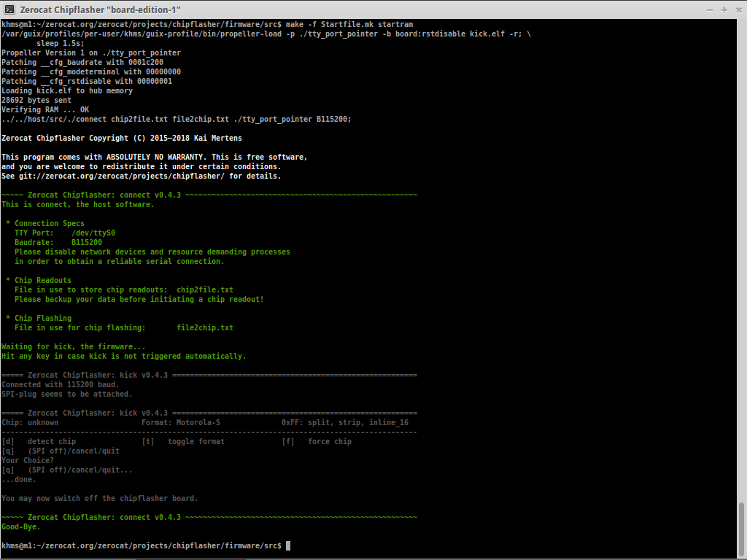Click the terminal's vertical scrollbar thumb
This screenshot has width=747, height=560.
tap(742, 529)
